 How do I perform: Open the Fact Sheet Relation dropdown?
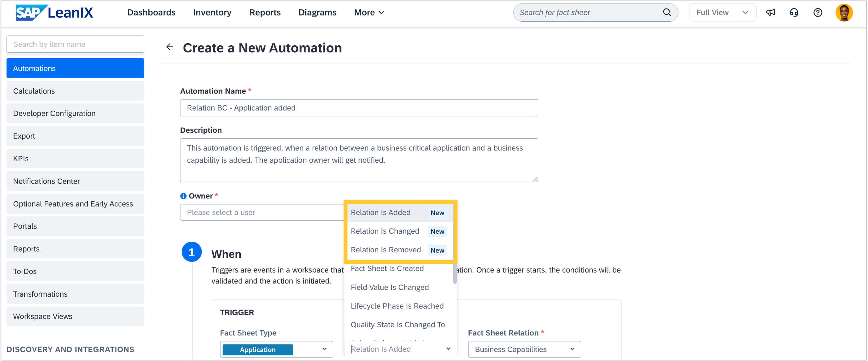pyautogui.click(x=524, y=349)
